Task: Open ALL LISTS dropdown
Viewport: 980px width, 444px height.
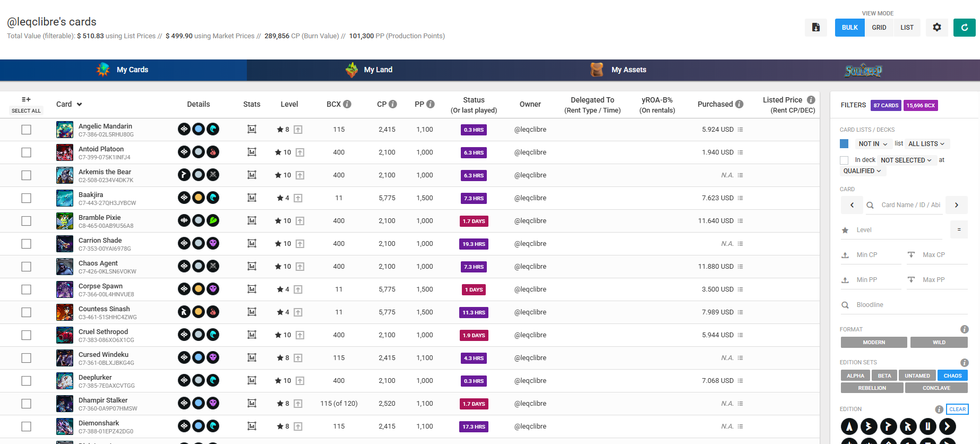Action: [926, 144]
